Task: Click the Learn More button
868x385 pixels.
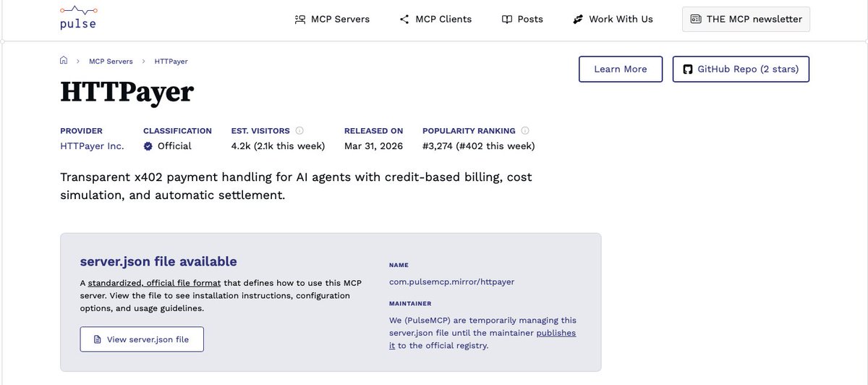Action: click(621, 69)
